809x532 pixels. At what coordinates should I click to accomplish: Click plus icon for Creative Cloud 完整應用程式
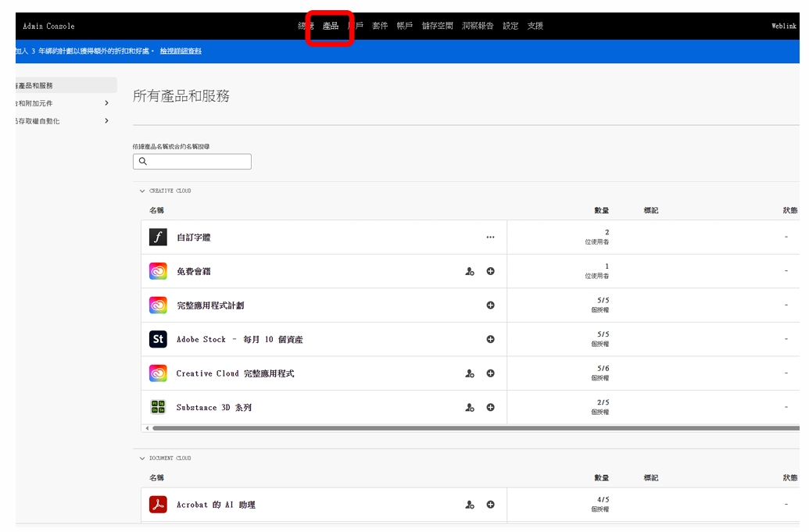coord(490,373)
